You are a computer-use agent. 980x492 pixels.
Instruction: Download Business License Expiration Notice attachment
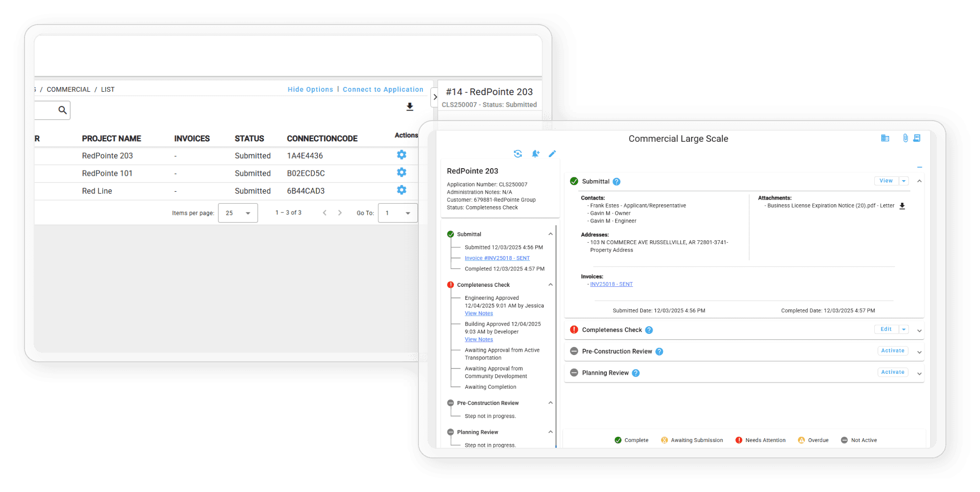click(x=902, y=206)
